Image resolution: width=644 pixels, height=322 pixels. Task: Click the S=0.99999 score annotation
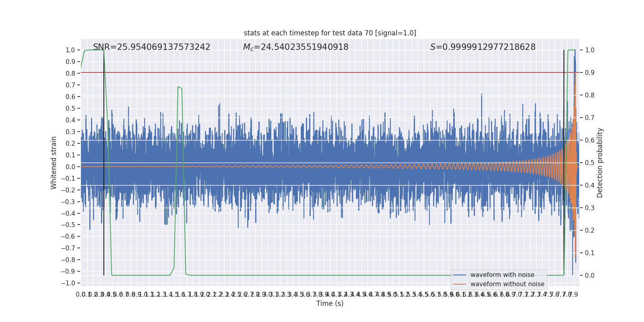click(x=483, y=47)
